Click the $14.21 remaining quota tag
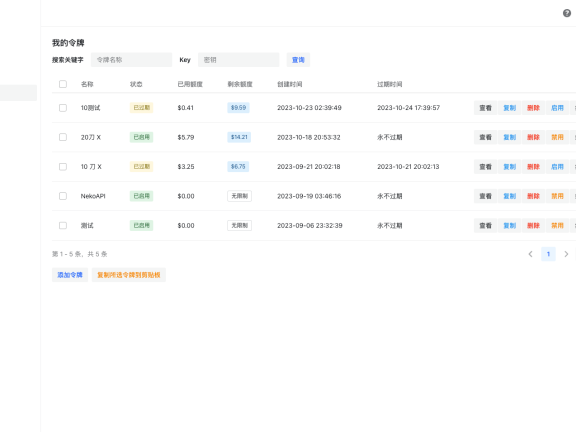The height and width of the screenshot is (432, 576). (x=239, y=137)
